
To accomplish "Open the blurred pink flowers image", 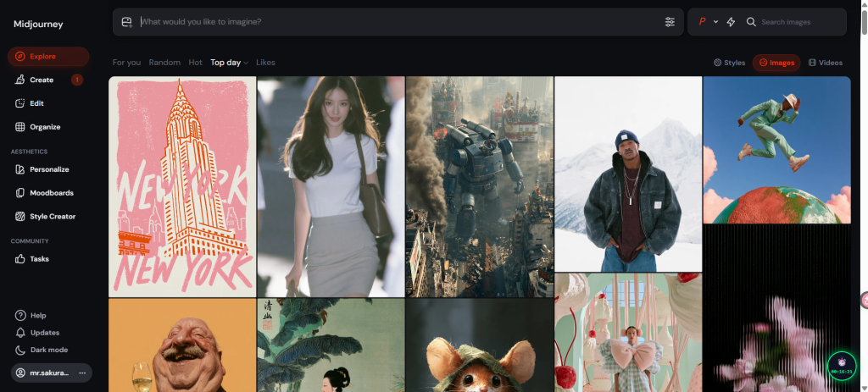I will [x=776, y=308].
